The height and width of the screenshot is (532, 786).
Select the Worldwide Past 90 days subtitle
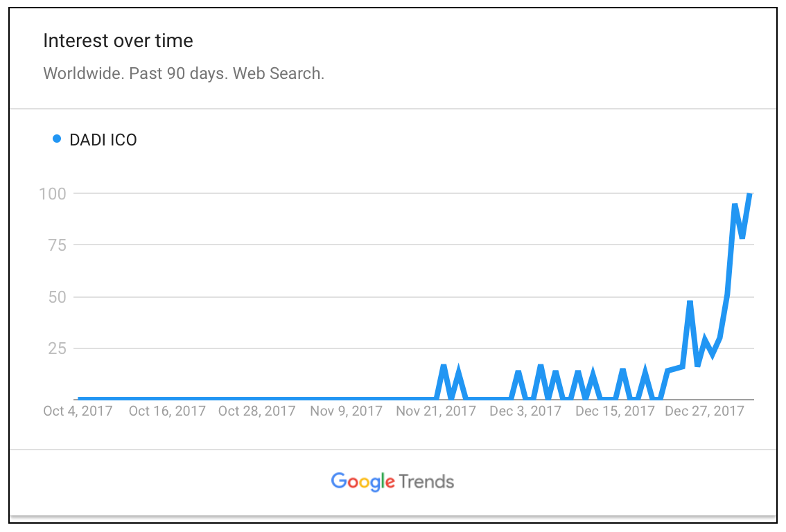[184, 73]
